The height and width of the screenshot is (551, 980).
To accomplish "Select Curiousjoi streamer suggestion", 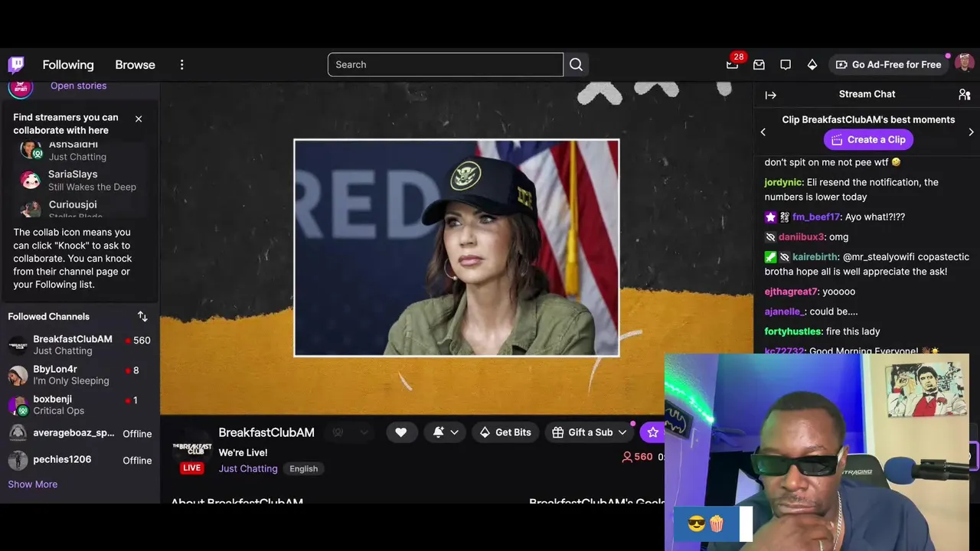I will 78,208.
